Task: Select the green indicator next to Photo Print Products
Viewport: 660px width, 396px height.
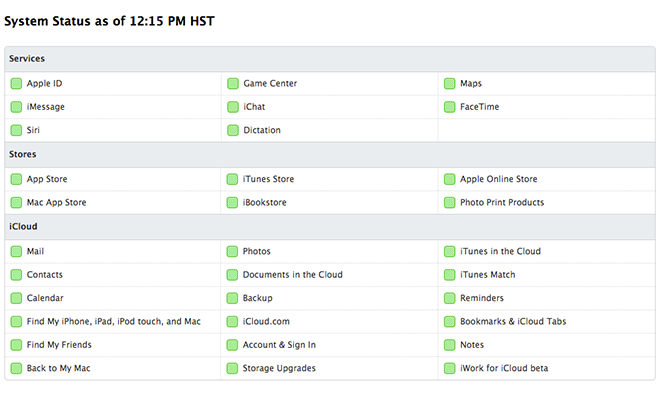Action: pos(450,203)
